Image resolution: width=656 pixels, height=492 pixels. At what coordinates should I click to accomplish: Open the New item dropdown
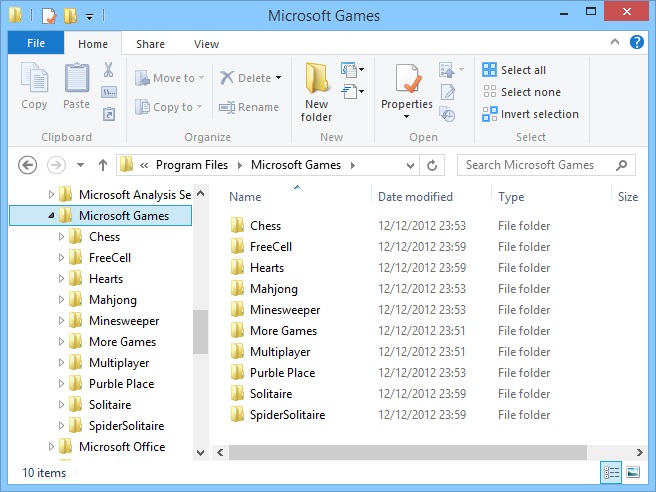(352, 69)
